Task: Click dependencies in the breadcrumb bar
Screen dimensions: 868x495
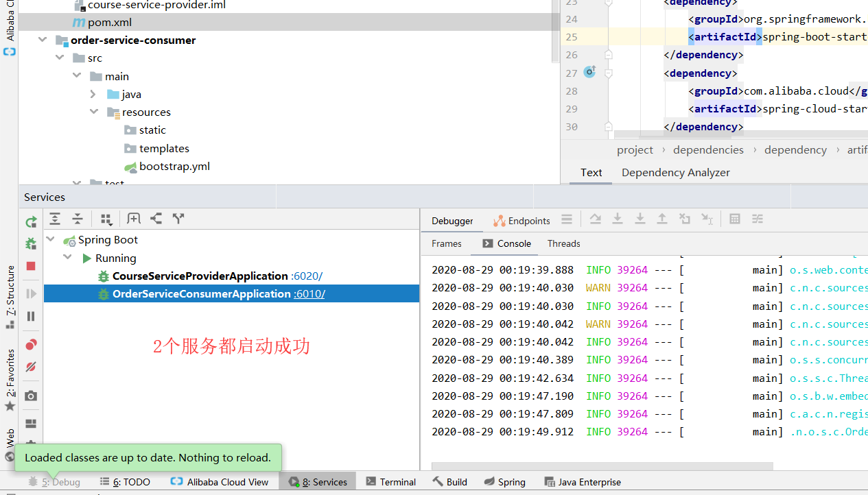Action: pyautogui.click(x=708, y=149)
